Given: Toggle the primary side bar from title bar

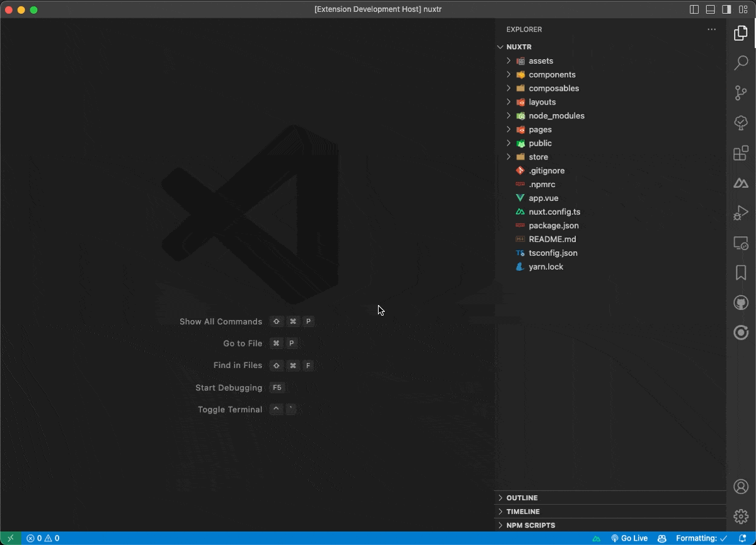Looking at the screenshot, I should click(694, 9).
